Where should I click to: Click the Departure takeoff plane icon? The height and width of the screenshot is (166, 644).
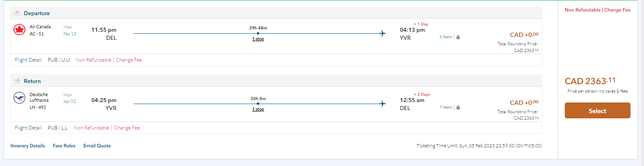coord(17,13)
